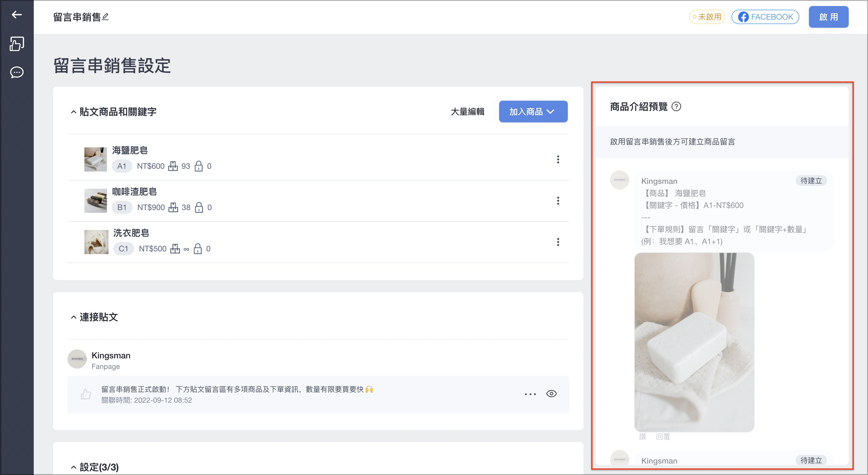The height and width of the screenshot is (475, 868).
Task: Click Kingsman avatar in first preview comment
Action: click(x=619, y=180)
